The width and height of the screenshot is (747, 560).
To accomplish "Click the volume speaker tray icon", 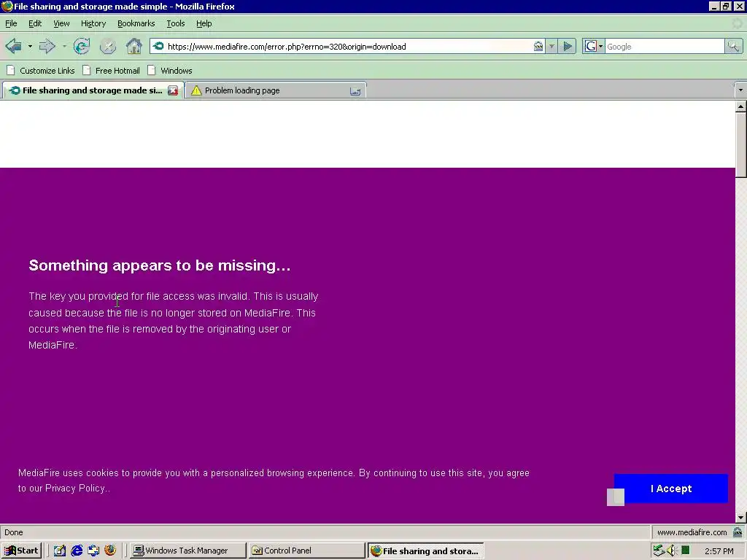I will coord(672,551).
